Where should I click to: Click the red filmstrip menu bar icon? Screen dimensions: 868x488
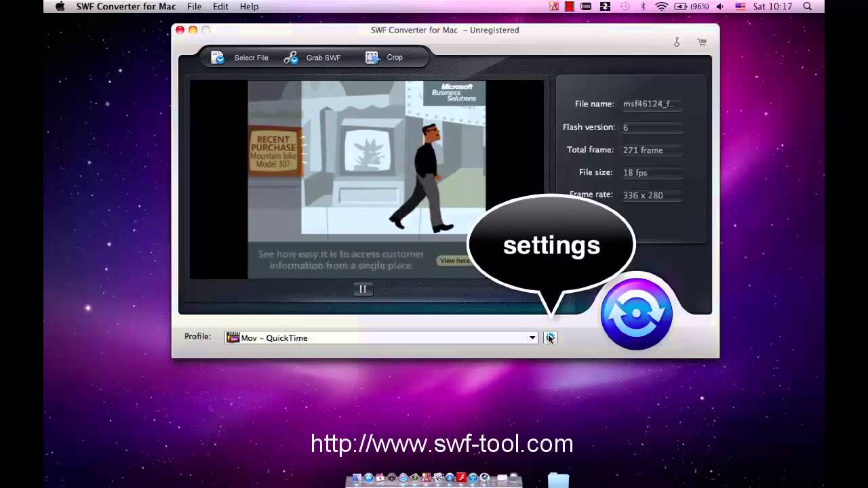click(x=570, y=6)
